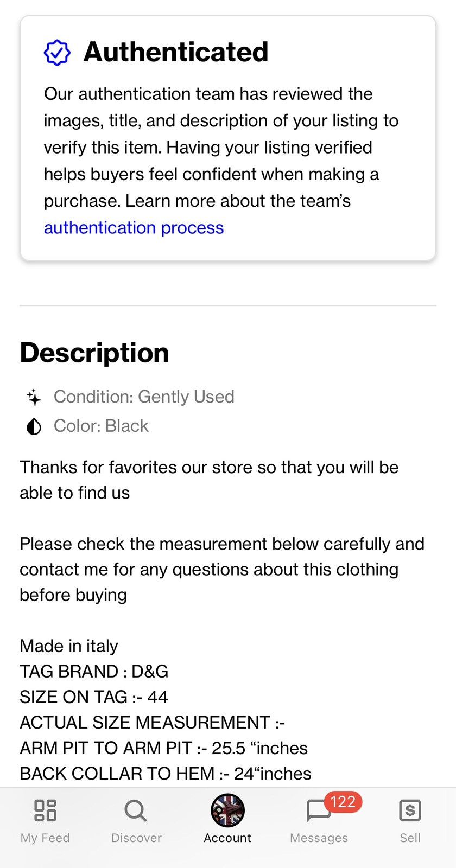Tap the TAG BRAND : D&G line
456x868 pixels.
point(94,671)
